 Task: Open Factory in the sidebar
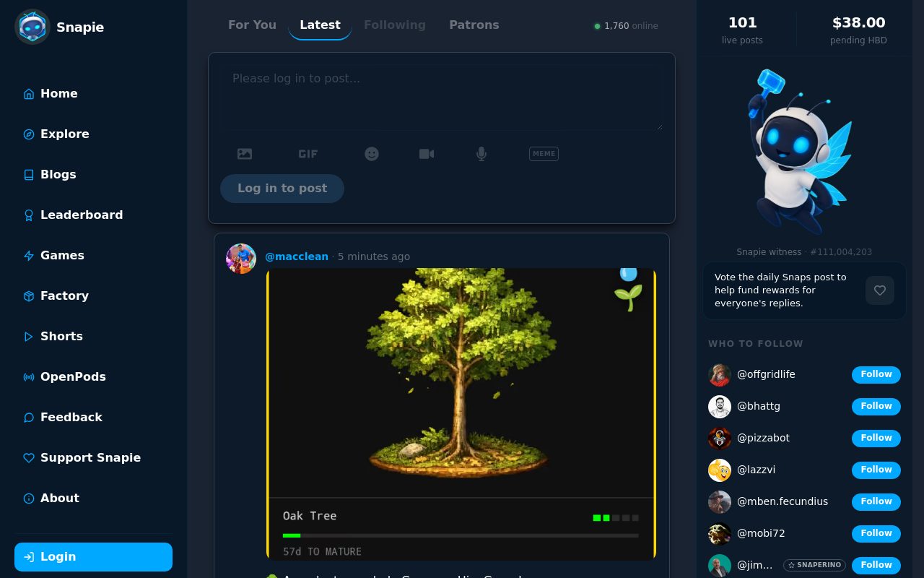click(x=93, y=296)
